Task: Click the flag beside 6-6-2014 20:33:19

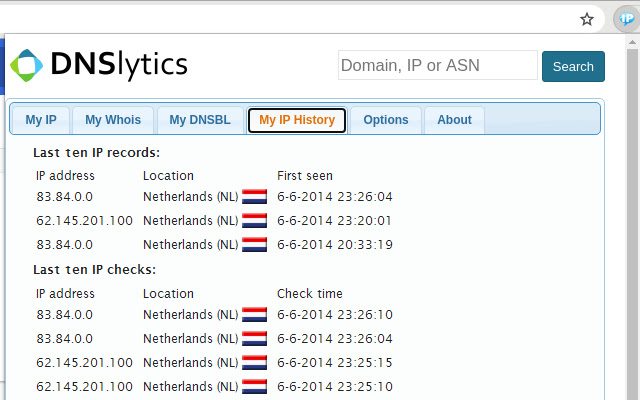Action: point(254,245)
